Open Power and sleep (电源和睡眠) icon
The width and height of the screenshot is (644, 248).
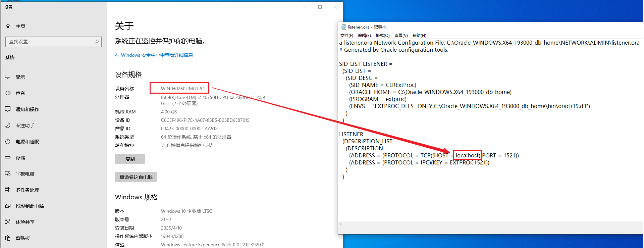(8, 142)
